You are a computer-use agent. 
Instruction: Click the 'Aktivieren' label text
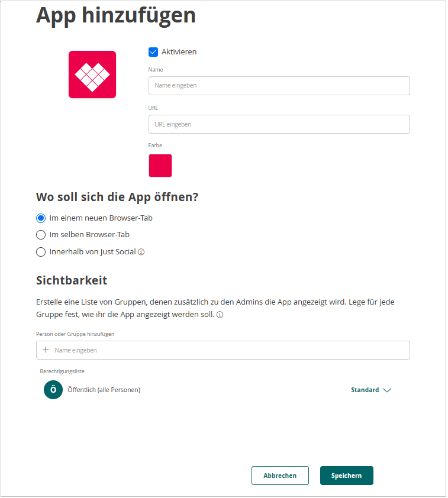[179, 52]
